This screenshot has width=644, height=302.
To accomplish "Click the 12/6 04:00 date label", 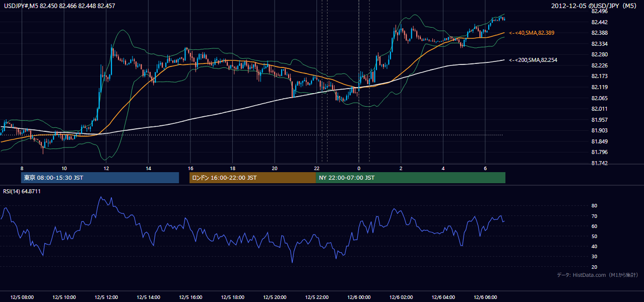I will [x=443, y=297].
